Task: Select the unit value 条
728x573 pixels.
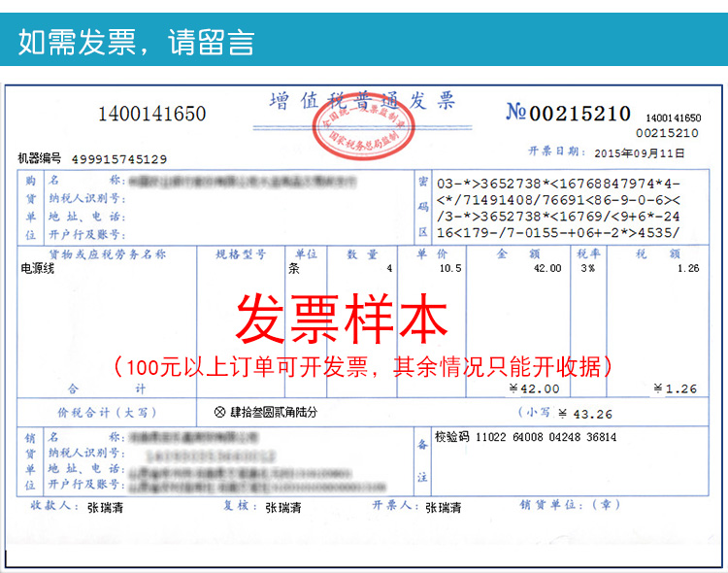Action: click(294, 269)
